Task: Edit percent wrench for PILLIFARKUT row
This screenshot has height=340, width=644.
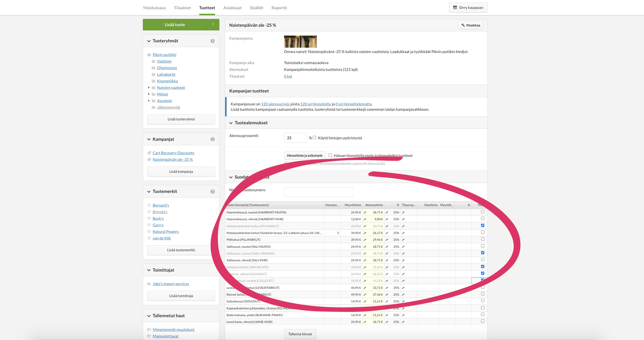Action: pyautogui.click(x=403, y=240)
